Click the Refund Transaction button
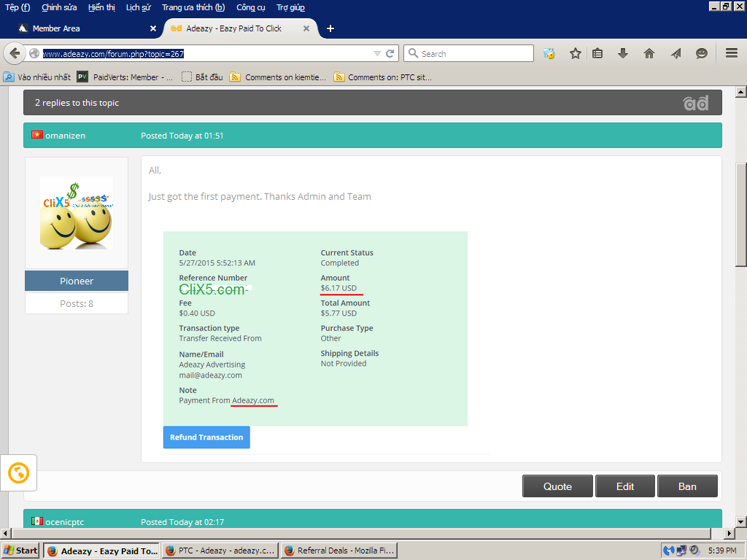This screenshot has width=747, height=560. pos(206,437)
